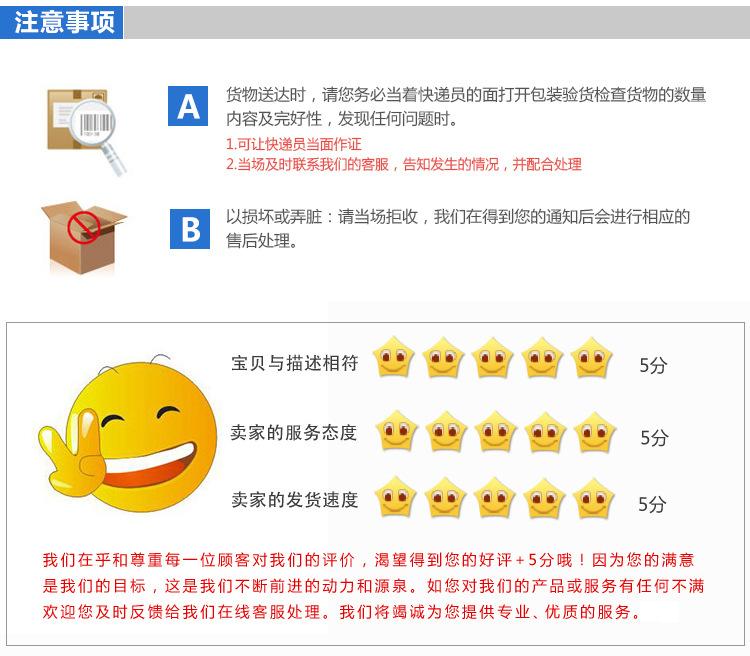Select the blue letter B badge
Image resolution: width=750 pixels, height=656 pixels.
tap(190, 229)
